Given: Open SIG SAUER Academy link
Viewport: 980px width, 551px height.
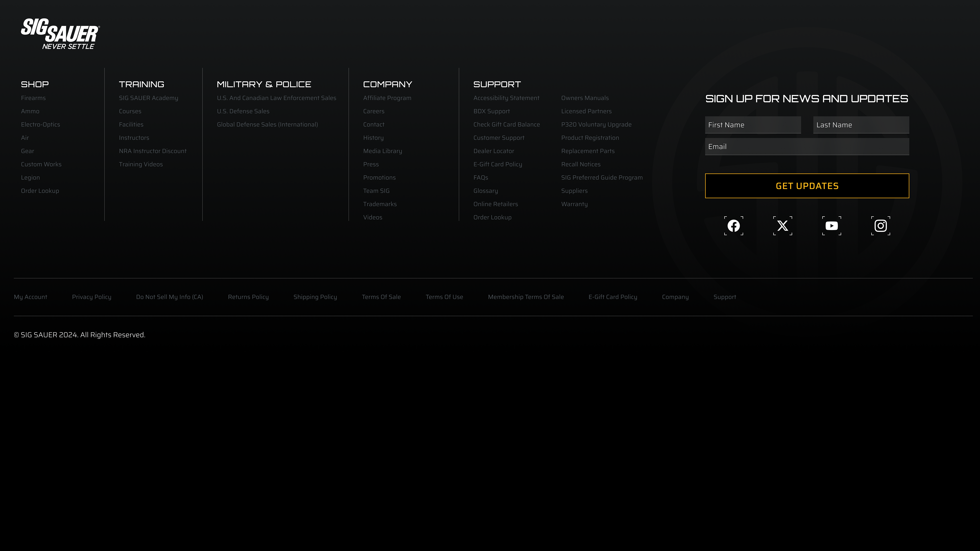Looking at the screenshot, I should pyautogui.click(x=148, y=98).
